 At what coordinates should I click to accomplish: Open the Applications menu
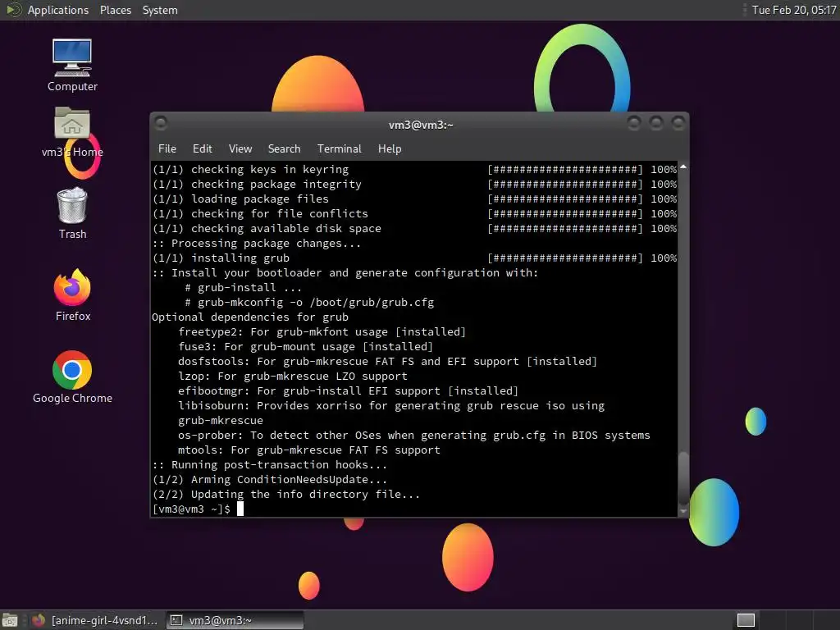tap(58, 10)
